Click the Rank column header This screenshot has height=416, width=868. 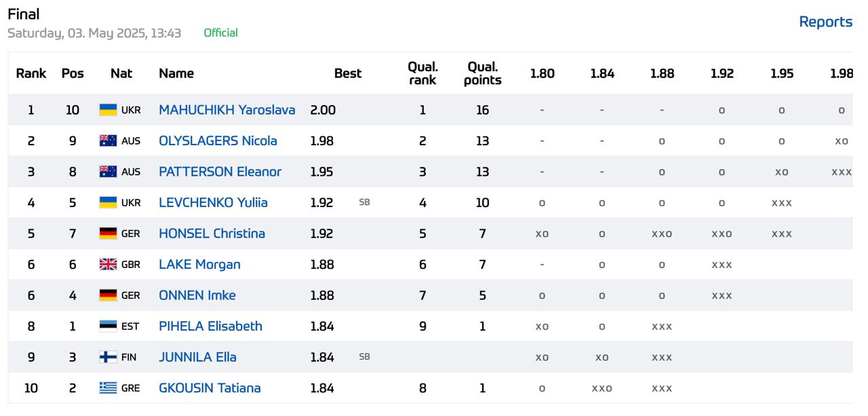tap(31, 73)
